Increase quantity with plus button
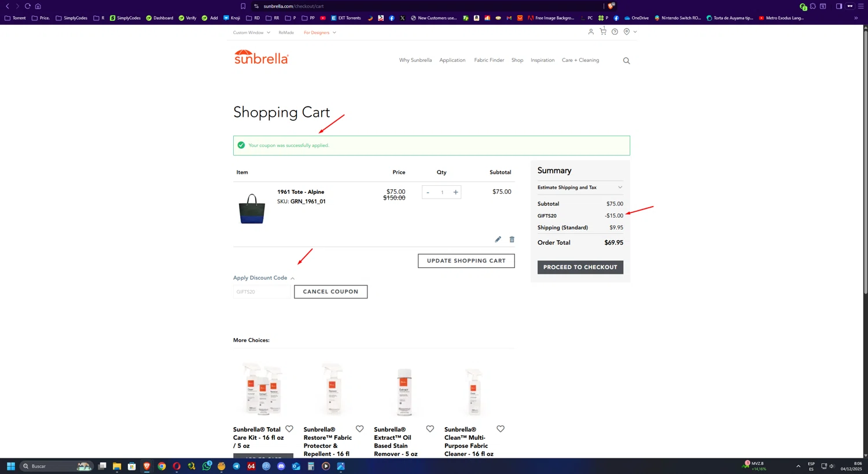The height and width of the screenshot is (474, 868). (455, 192)
